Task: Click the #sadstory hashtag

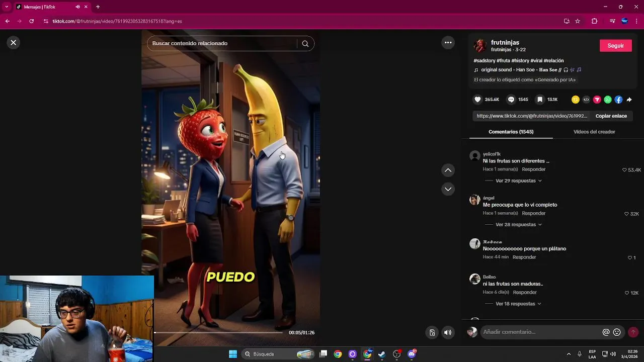Action: tap(484, 60)
